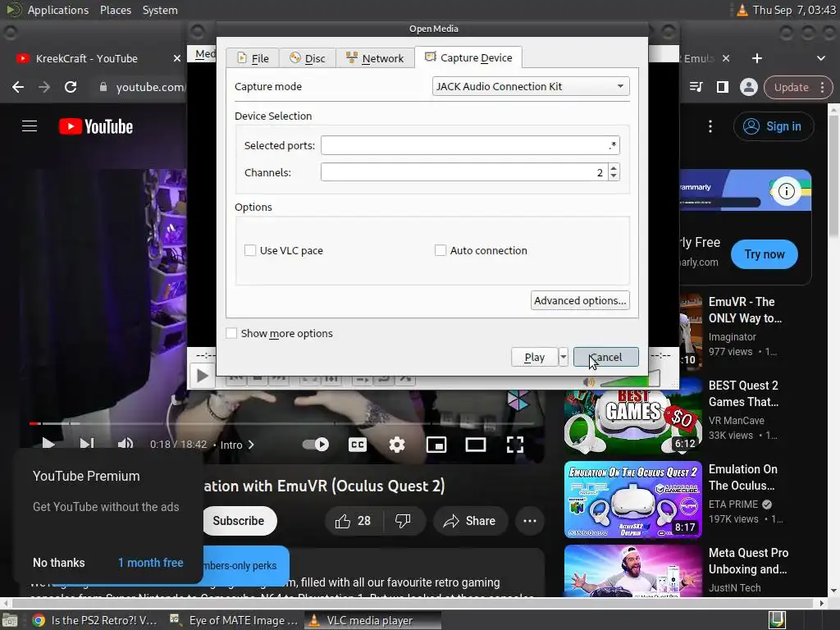Like the video with 28 likes
This screenshot has height=630, width=840.
point(353,521)
